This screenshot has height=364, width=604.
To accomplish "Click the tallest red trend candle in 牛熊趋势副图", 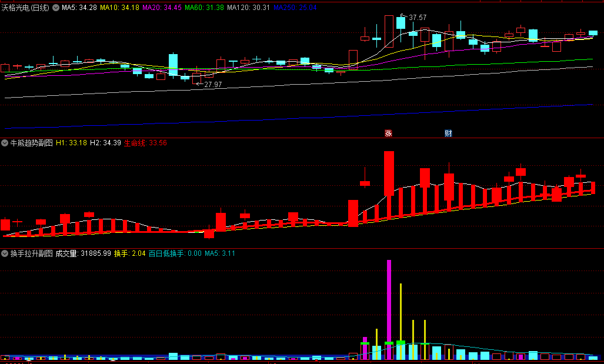I will coord(389,173).
